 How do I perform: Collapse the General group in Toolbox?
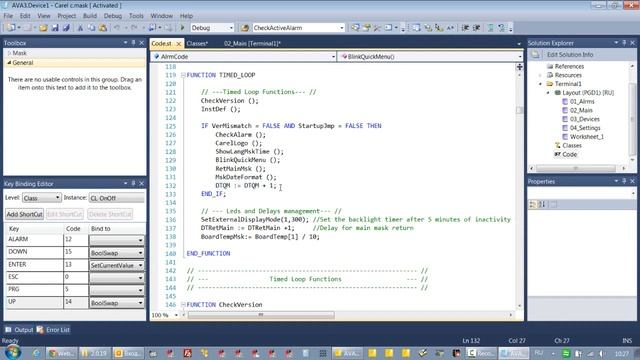coord(9,63)
